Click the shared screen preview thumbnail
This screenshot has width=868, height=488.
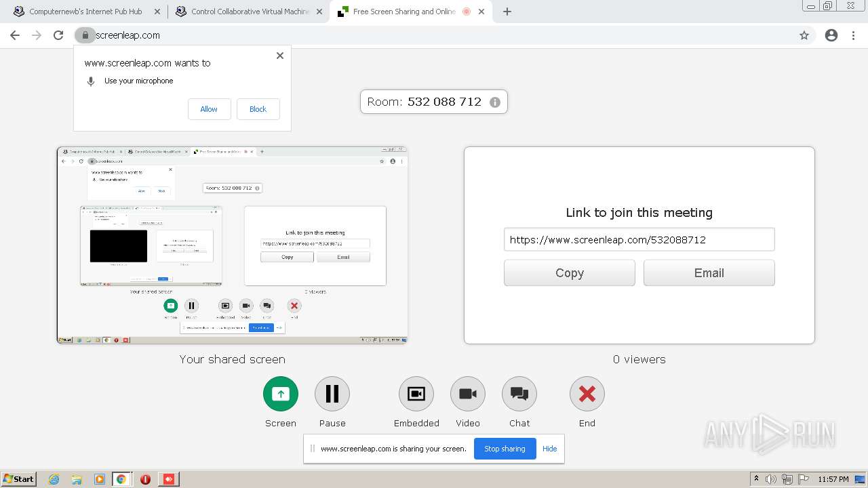pos(232,245)
